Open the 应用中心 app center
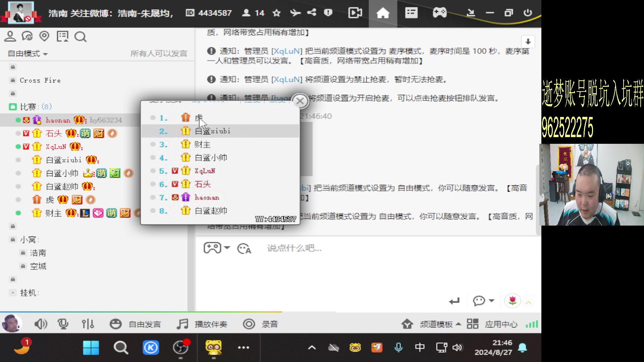Image resolution: width=644 pixels, height=362 pixels. (x=492, y=324)
